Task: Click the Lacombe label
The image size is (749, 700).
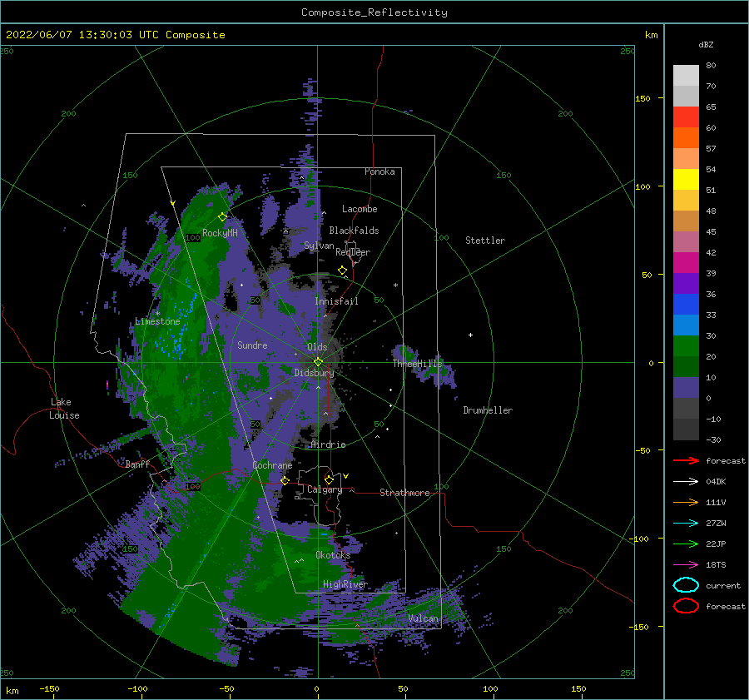Action: (360, 209)
